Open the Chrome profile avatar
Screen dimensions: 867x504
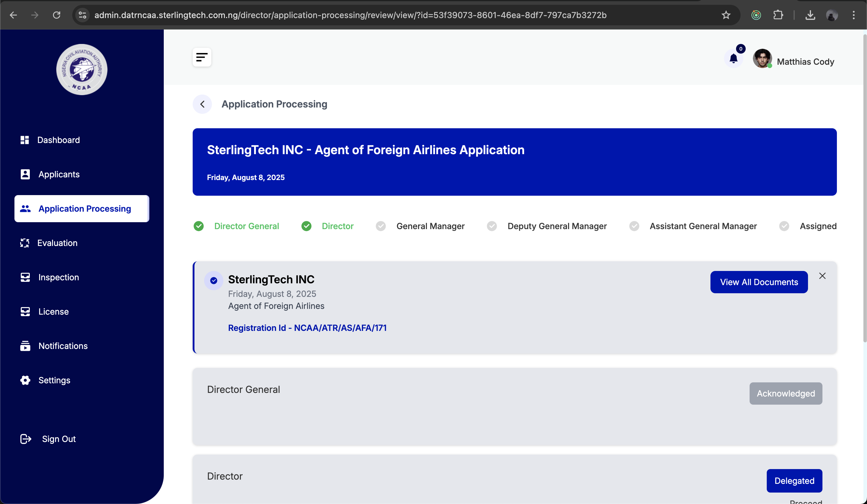click(832, 15)
